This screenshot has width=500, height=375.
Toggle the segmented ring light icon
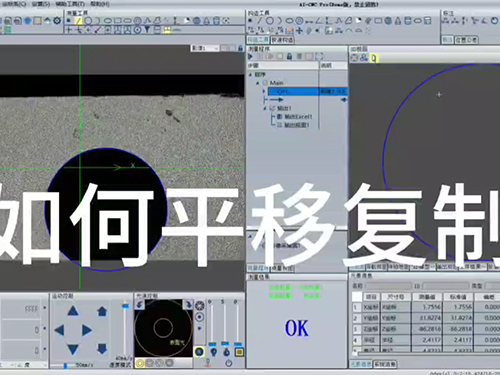click(x=199, y=306)
